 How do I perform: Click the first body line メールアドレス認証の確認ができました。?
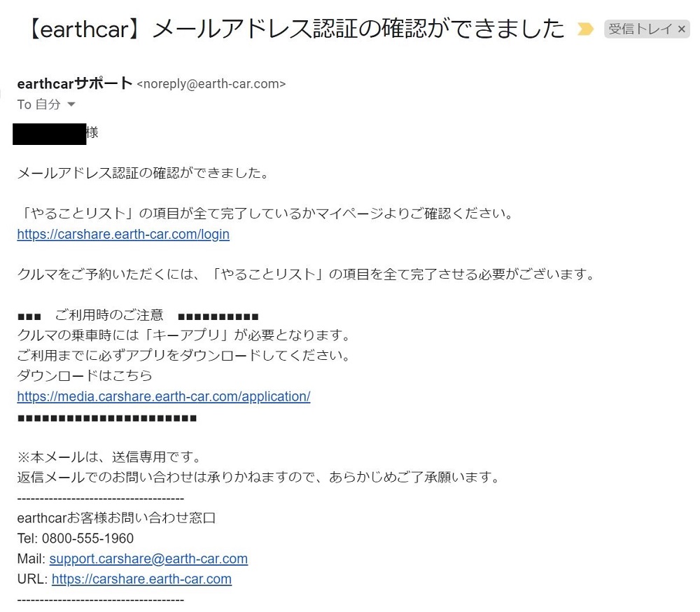point(144,173)
